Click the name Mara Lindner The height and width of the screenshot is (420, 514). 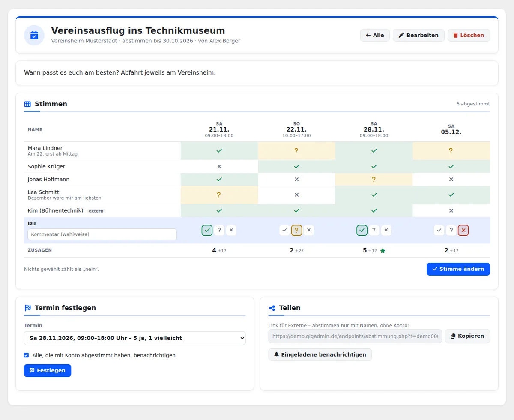point(45,148)
